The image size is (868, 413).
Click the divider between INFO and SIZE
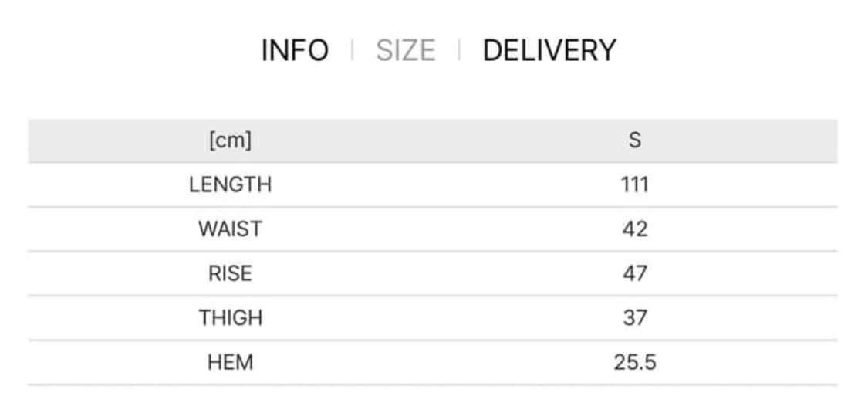(x=352, y=51)
